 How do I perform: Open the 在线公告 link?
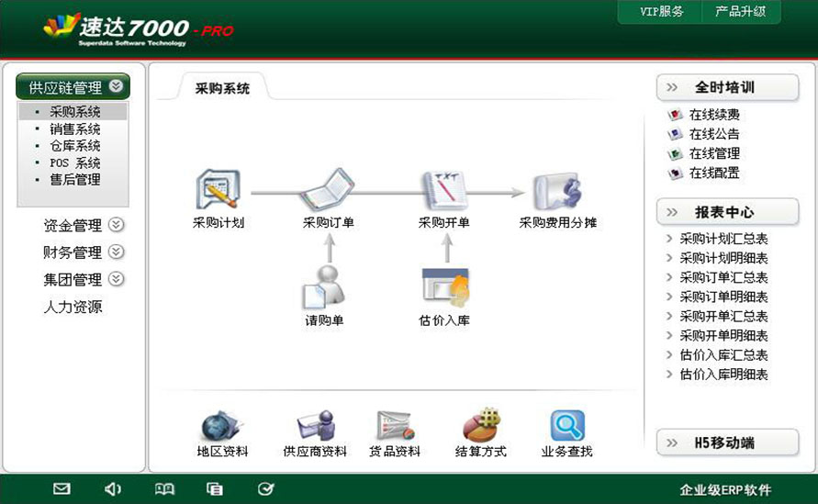pos(714,133)
